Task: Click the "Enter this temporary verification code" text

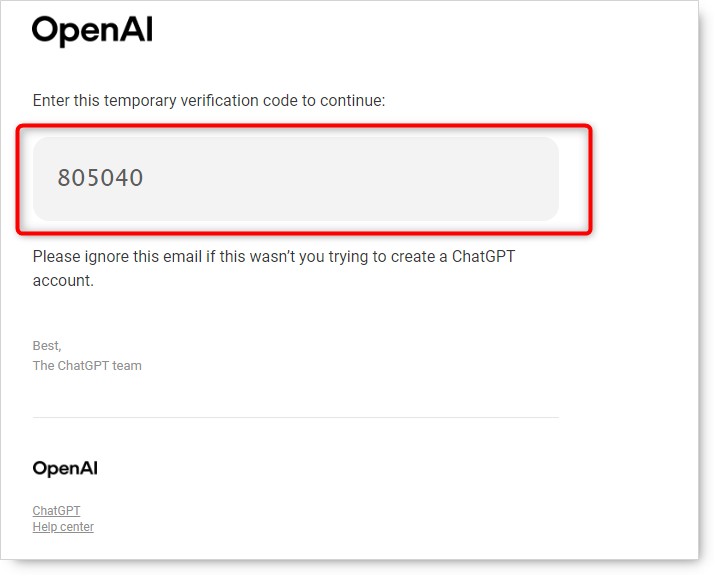Action: [x=208, y=101]
